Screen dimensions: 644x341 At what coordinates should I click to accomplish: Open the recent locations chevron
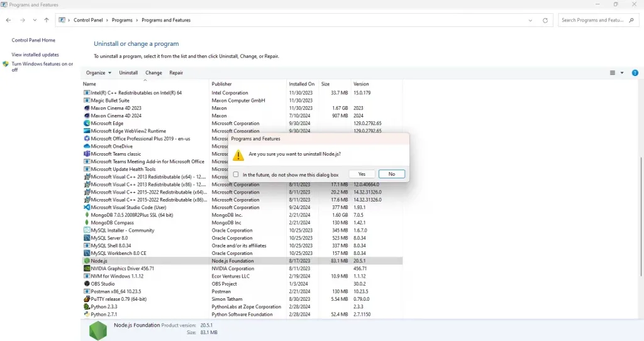[35, 20]
